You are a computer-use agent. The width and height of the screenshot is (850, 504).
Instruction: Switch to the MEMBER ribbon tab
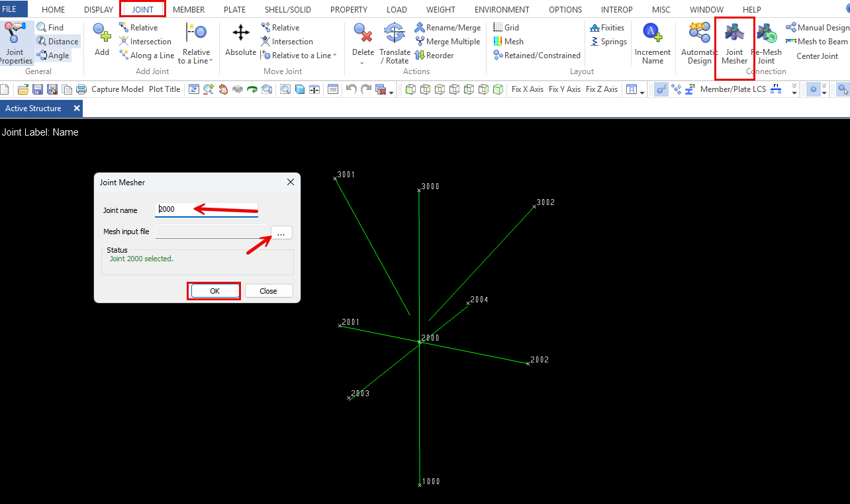click(189, 10)
